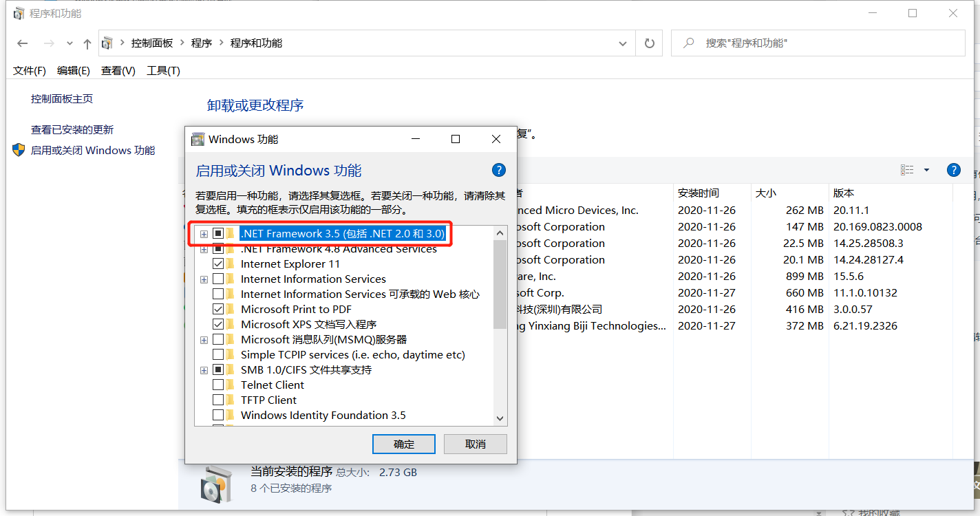
Task: Expand Internet Information Services node
Action: [204, 279]
